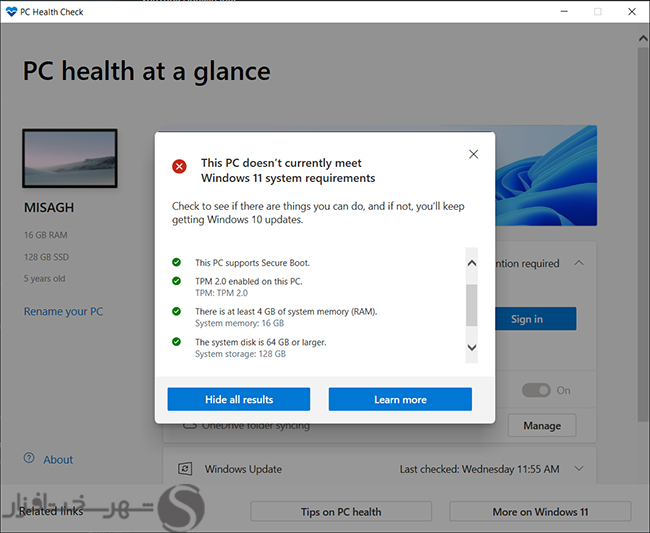
Task: Click the OneDrive folder syncing cloud icon
Action: 189,426
